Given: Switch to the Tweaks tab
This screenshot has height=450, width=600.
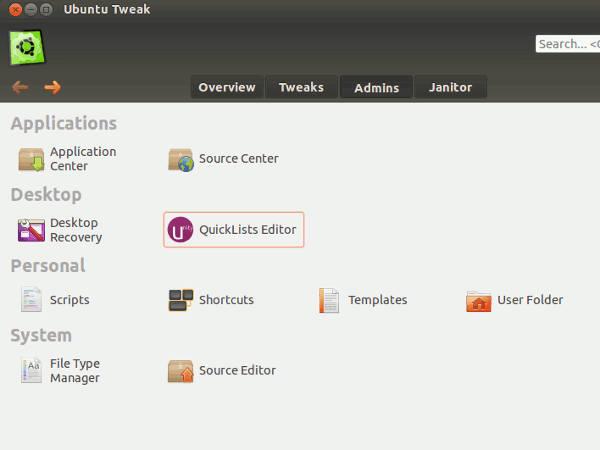Looking at the screenshot, I should 302,87.
